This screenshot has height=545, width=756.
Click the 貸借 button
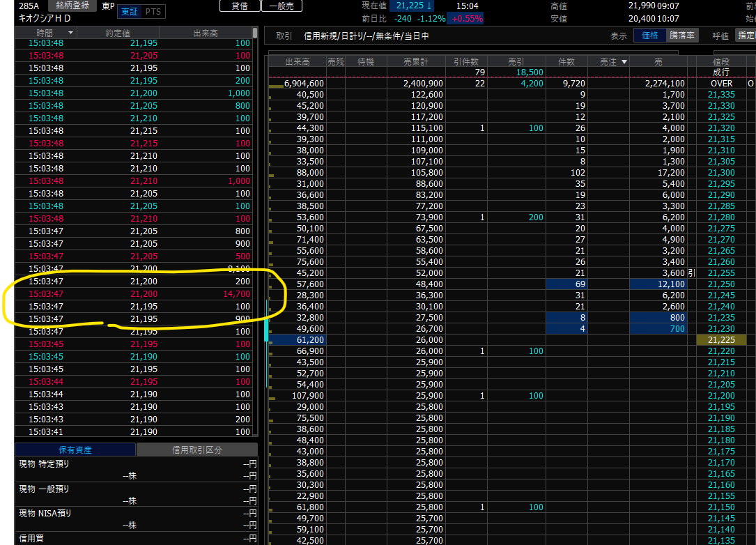point(239,6)
